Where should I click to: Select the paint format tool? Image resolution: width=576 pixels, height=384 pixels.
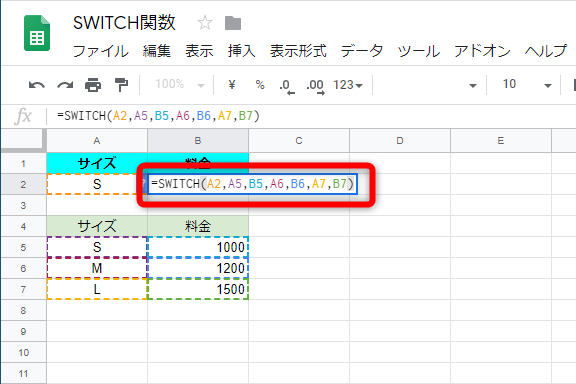point(121,85)
